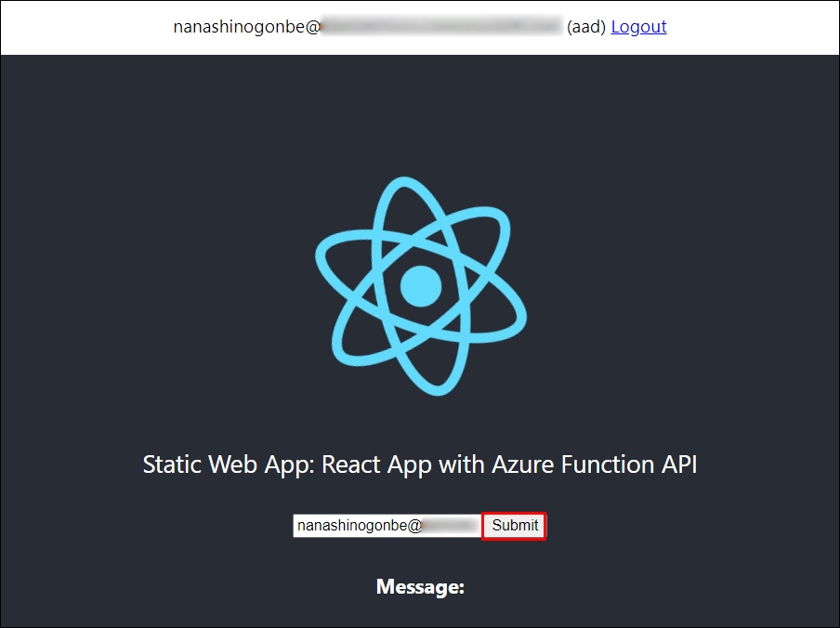Click the '(aad)' provider text
Viewport: 840px width, 628px height.
point(586,26)
